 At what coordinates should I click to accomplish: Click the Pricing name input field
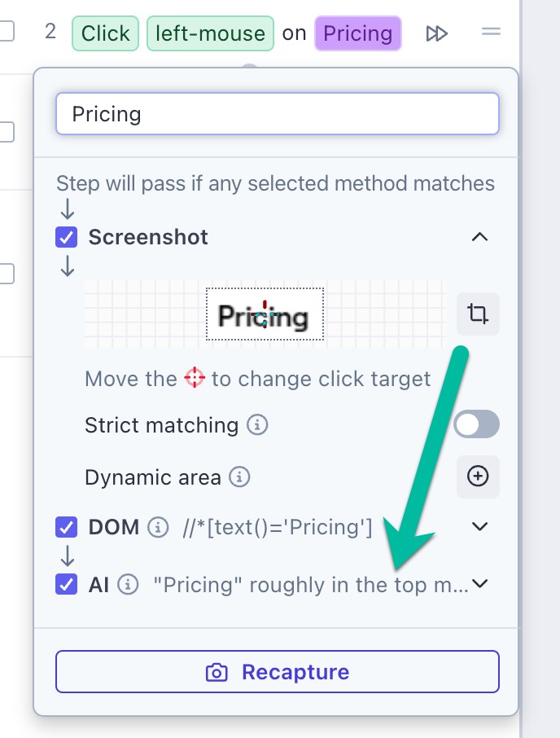point(278,113)
